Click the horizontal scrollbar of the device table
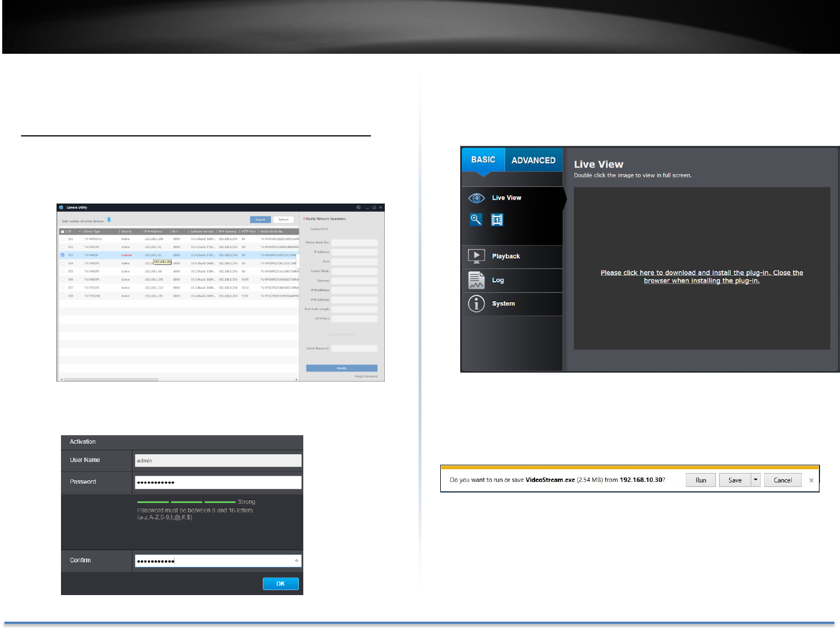The width and height of the screenshot is (840, 630). (x=111, y=379)
